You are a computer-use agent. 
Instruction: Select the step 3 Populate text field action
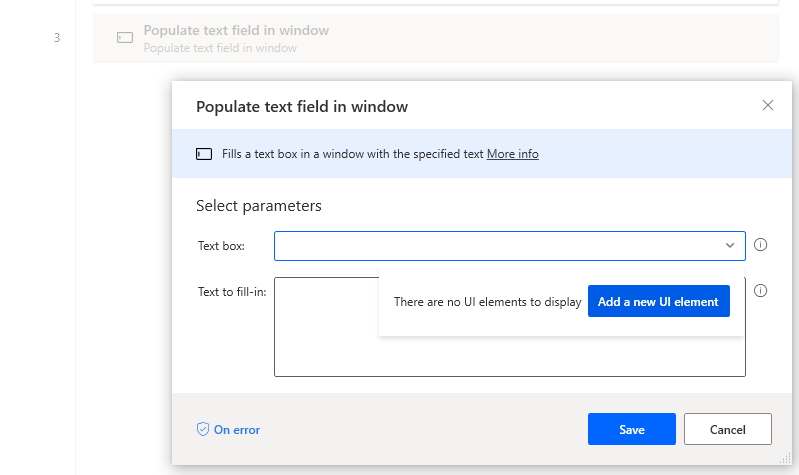pyautogui.click(x=436, y=38)
